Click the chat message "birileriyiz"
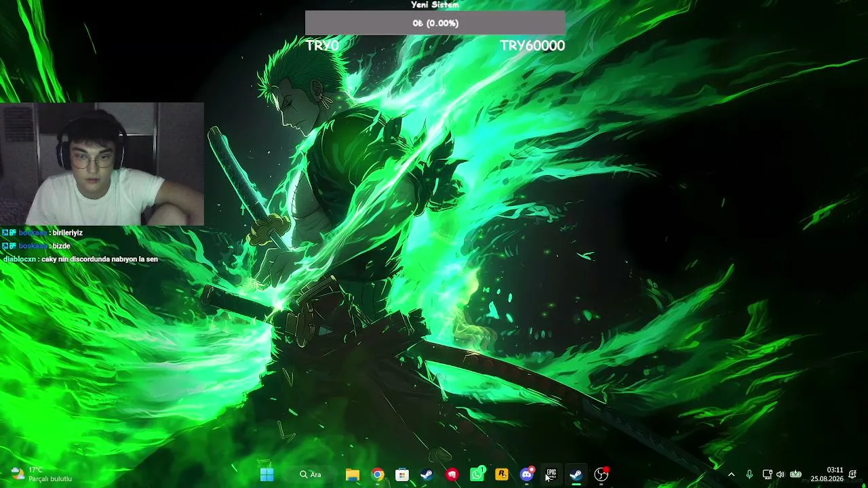 click(x=67, y=232)
